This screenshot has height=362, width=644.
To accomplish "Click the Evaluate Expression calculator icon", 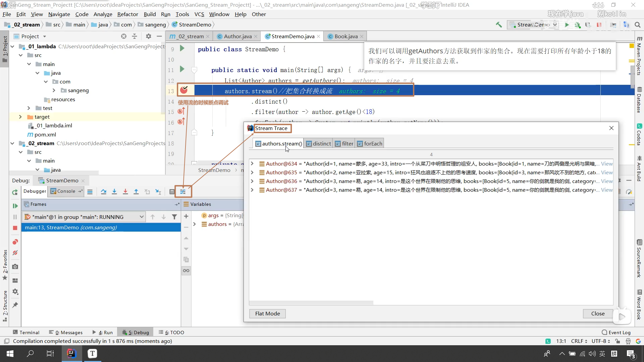I will click(172, 192).
